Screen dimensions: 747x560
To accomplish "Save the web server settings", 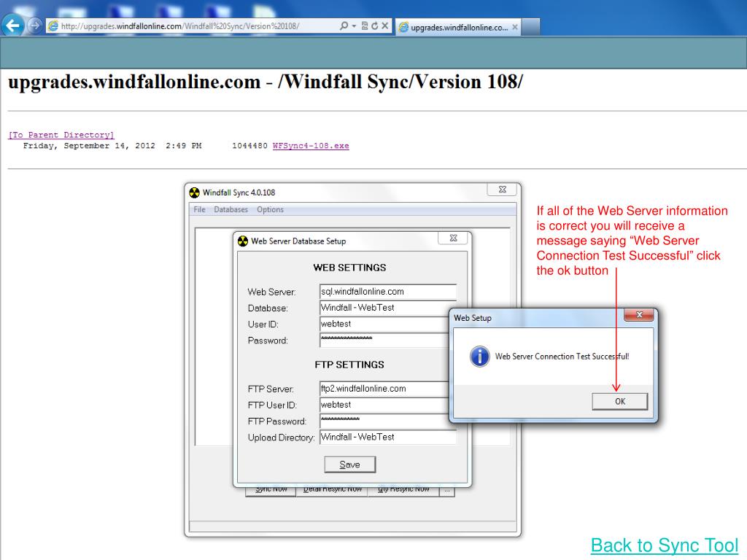I will point(350,464).
